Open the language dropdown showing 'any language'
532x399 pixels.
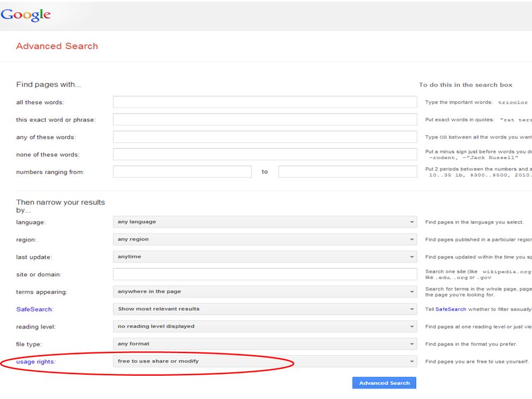coord(265,222)
